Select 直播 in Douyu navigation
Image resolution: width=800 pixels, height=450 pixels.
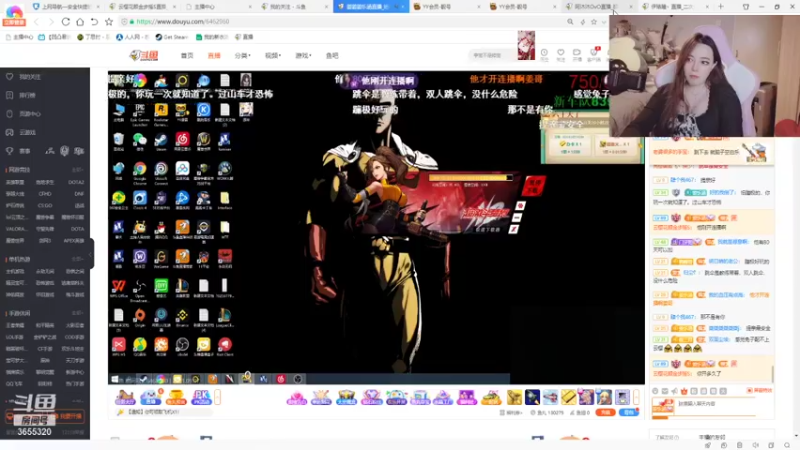(214, 56)
